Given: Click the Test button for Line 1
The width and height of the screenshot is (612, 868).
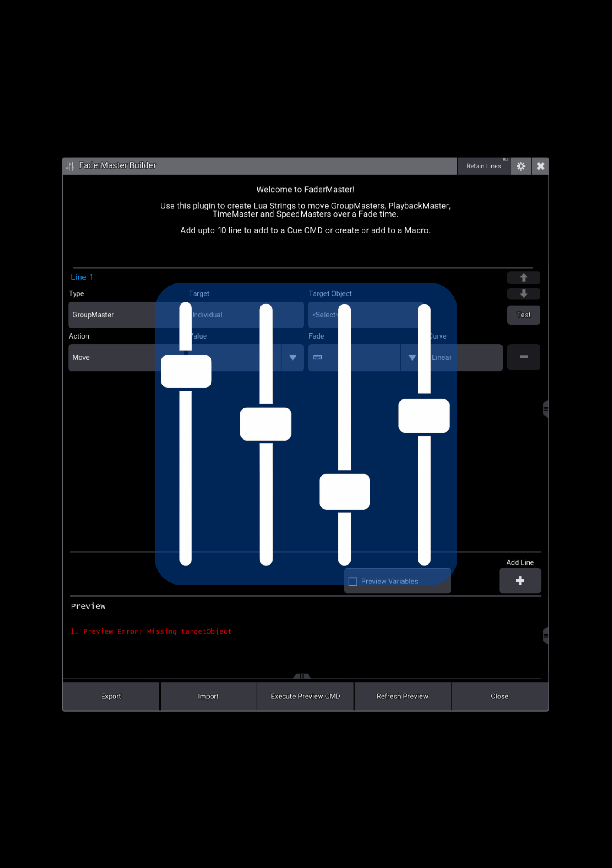Looking at the screenshot, I should pyautogui.click(x=523, y=315).
